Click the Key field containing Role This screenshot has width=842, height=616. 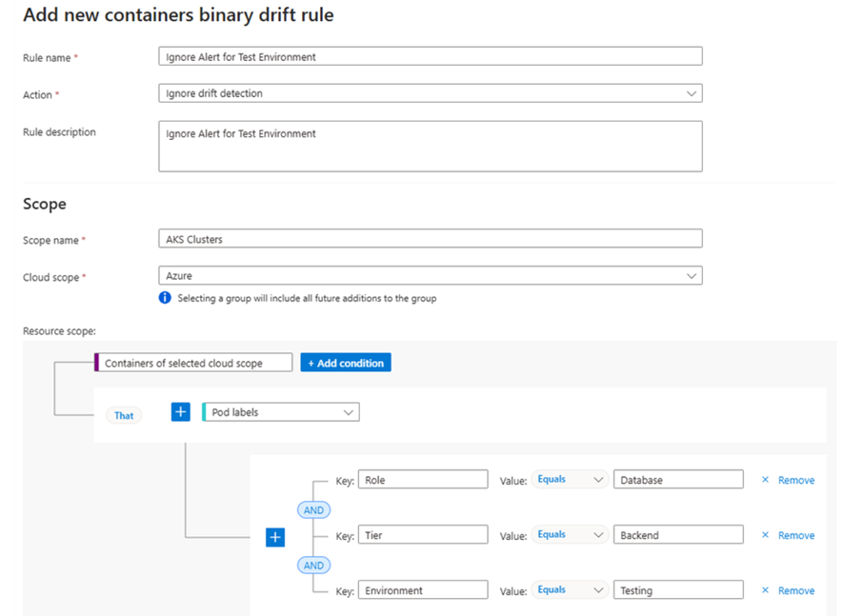[423, 480]
